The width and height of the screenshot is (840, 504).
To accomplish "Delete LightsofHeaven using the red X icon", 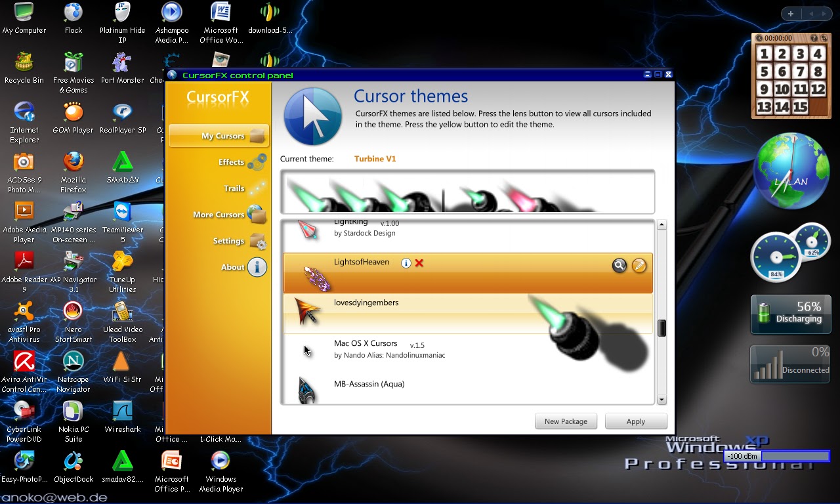I will pyautogui.click(x=419, y=262).
